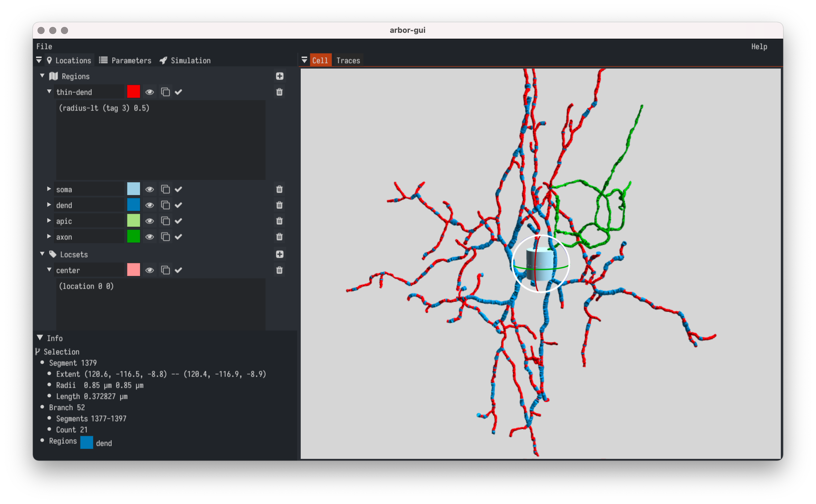Image resolution: width=816 pixels, height=504 pixels.
Task: Toggle visibility eye icon for center locset
Action: pyautogui.click(x=150, y=270)
